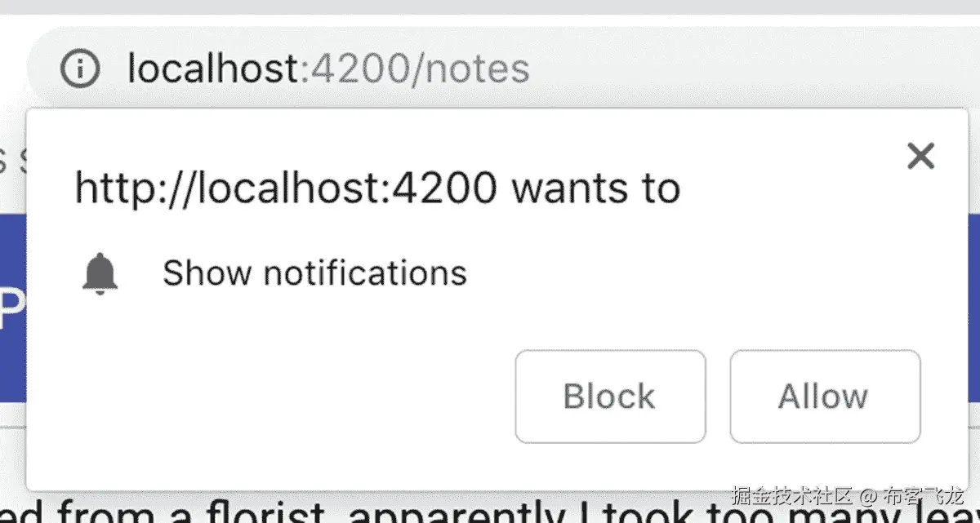Open the site information icon in address bar

click(79, 69)
